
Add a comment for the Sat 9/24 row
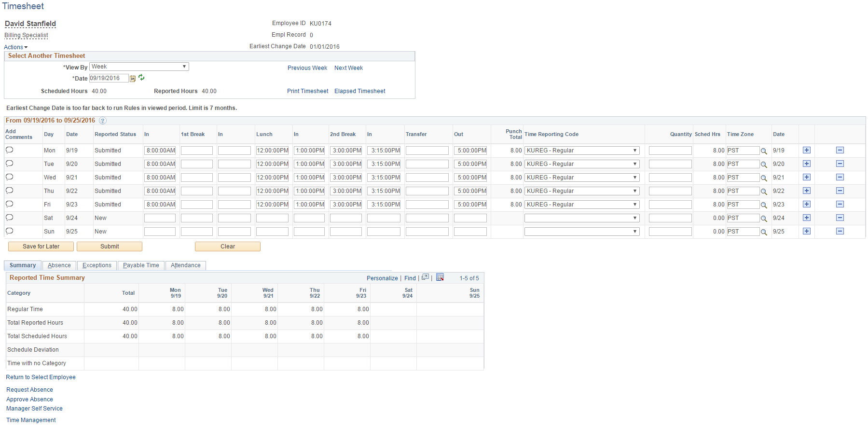click(9, 218)
